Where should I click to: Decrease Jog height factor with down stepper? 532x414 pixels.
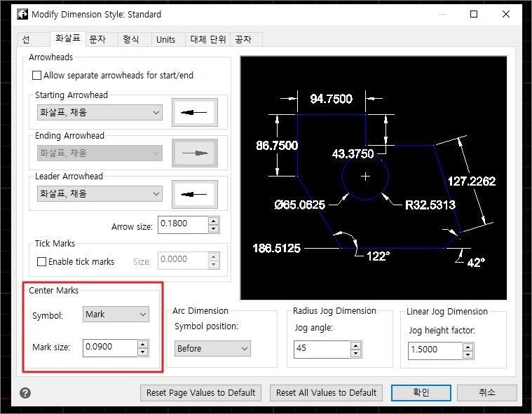(x=468, y=354)
